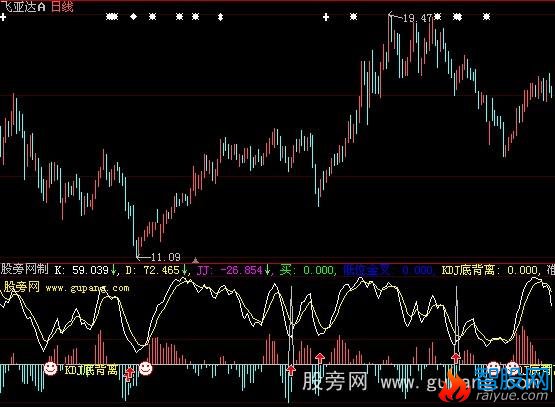Viewport: 555px width, 407px height.
Task: Click the white diamond info marker above the chart
Action: tap(133, 16)
